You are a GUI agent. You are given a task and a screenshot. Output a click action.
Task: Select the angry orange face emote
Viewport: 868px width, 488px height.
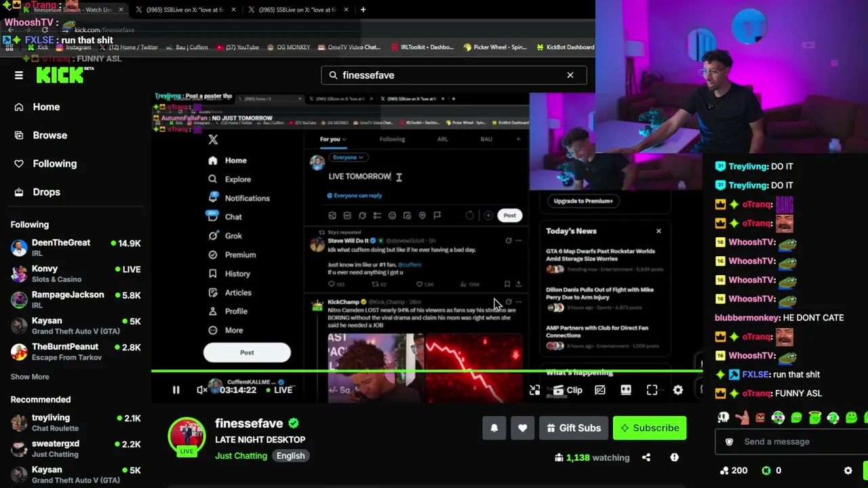pyautogui.click(x=760, y=418)
